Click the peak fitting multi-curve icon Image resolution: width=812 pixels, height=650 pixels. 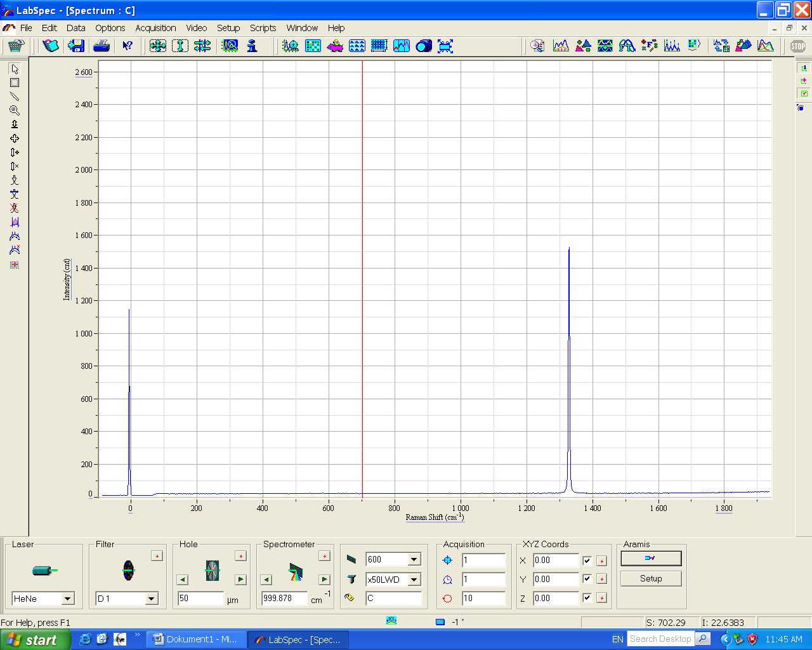pos(766,46)
